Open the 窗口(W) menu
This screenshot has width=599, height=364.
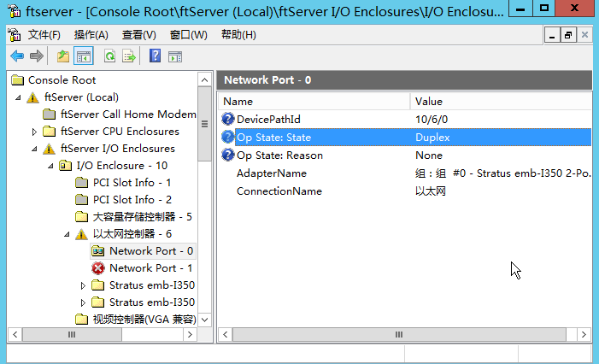188,35
